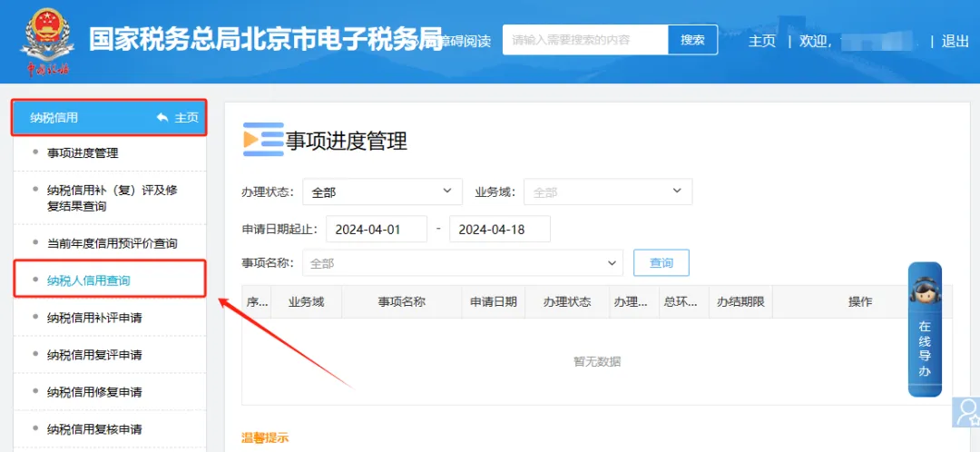Click the 查询 button
The width and height of the screenshot is (980, 452).
(661, 263)
